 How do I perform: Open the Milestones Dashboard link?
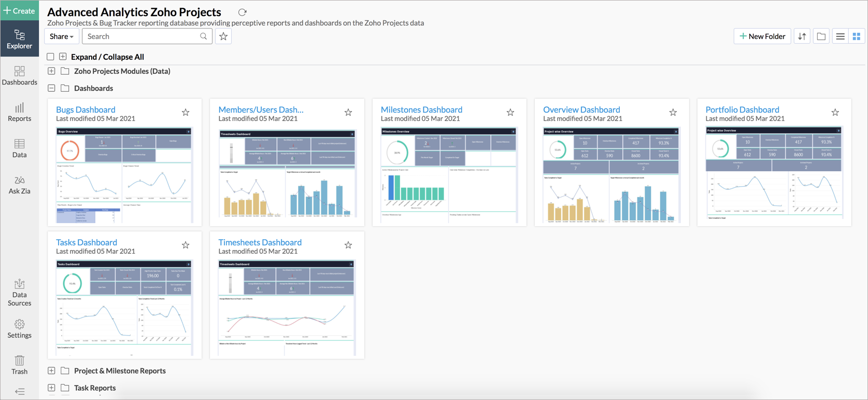(421, 109)
